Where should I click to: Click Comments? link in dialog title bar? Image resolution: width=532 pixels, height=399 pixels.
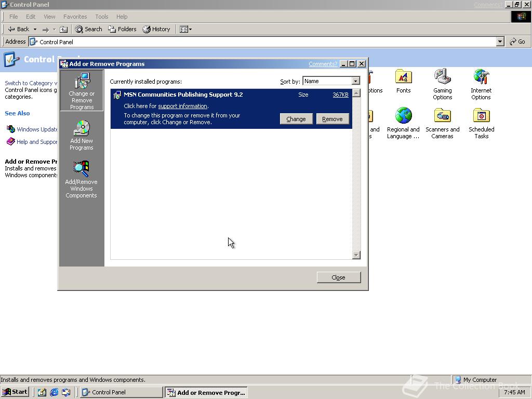[323, 64]
